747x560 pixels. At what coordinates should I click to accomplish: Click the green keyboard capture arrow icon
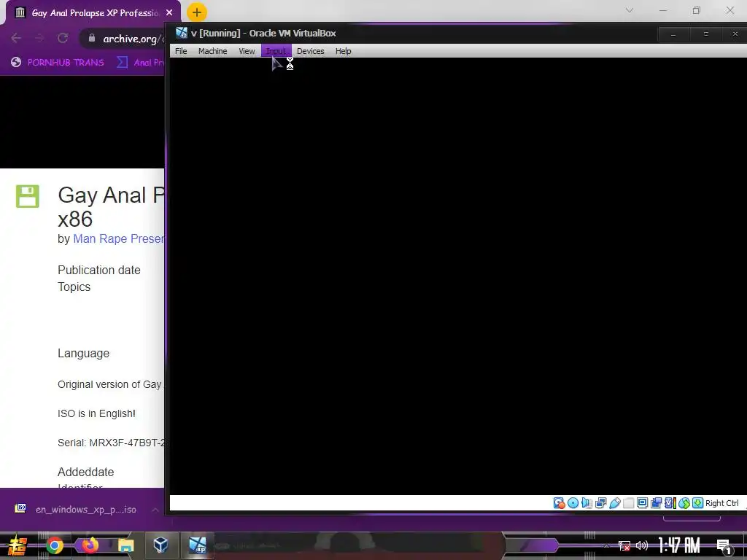[x=698, y=503]
